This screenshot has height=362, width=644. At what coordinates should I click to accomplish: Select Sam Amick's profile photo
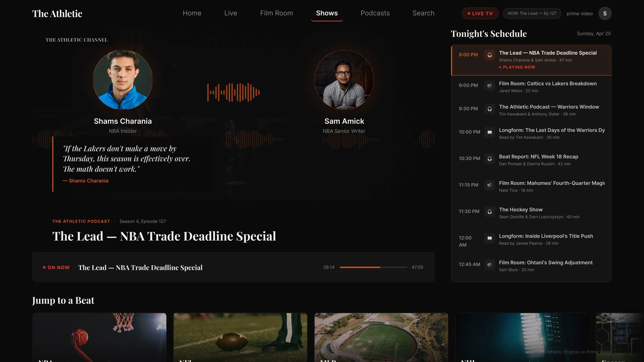pos(344,80)
